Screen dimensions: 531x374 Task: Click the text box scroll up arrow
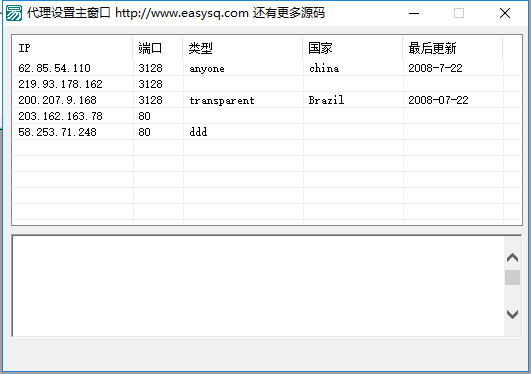[x=512, y=258]
